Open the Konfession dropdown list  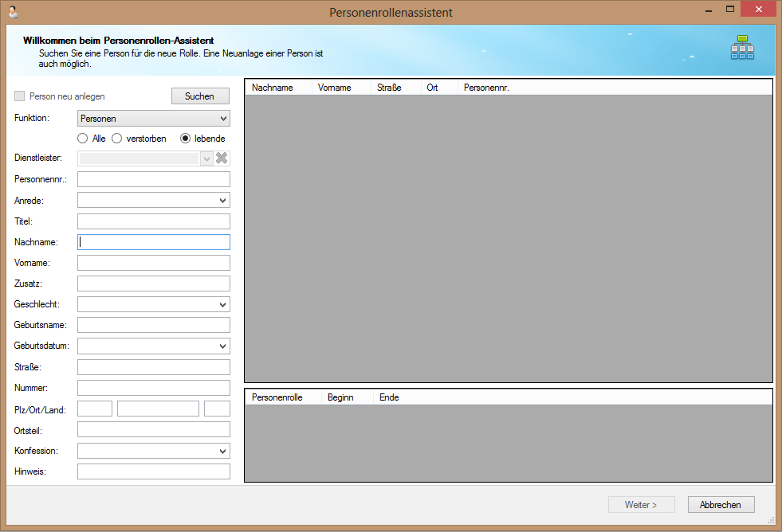153,451
